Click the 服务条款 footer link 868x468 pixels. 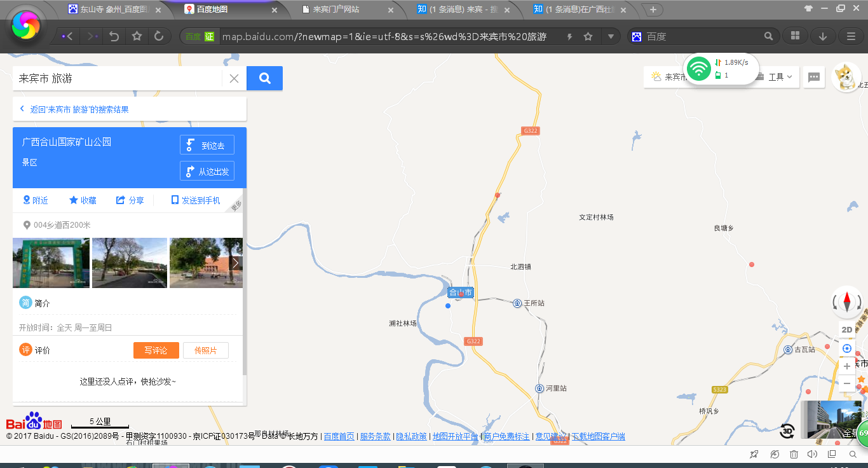[x=376, y=436]
